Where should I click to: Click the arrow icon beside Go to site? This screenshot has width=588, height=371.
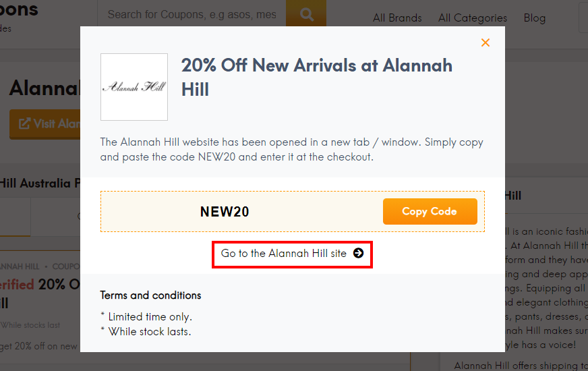[359, 253]
